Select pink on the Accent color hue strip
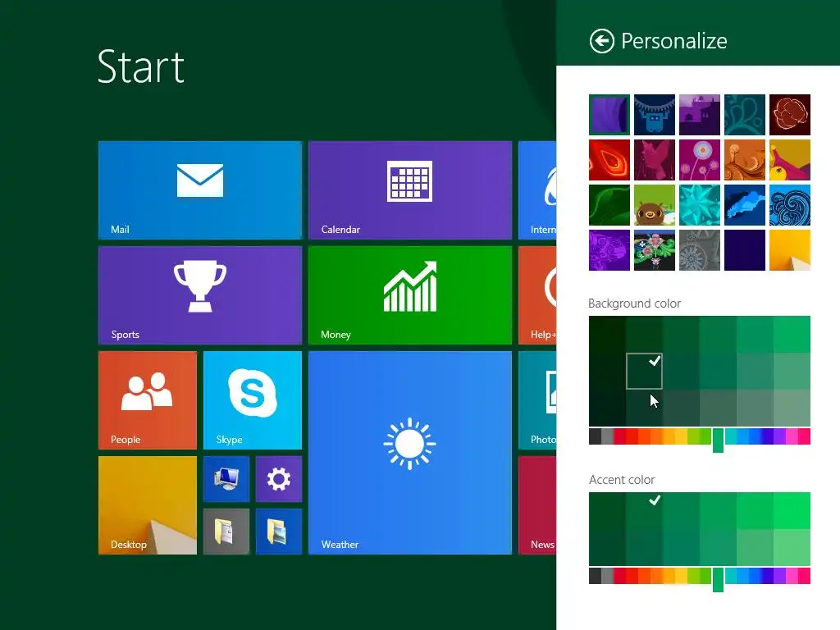This screenshot has height=630, width=840. point(792,576)
